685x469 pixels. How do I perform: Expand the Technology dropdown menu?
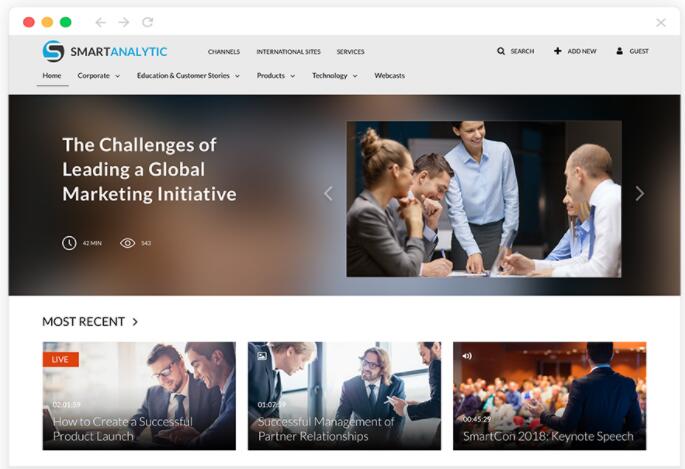(335, 76)
